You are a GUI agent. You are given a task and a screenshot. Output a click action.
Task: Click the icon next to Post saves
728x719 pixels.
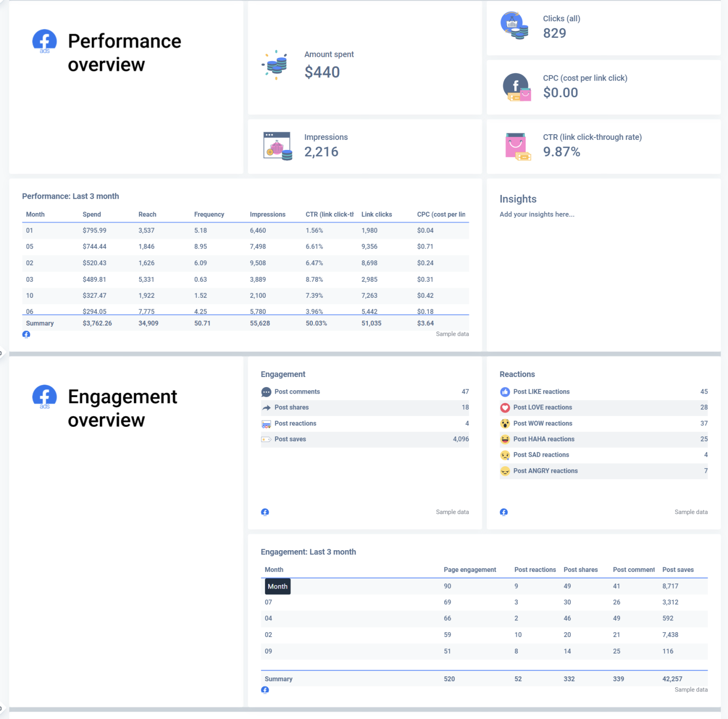[266, 439]
